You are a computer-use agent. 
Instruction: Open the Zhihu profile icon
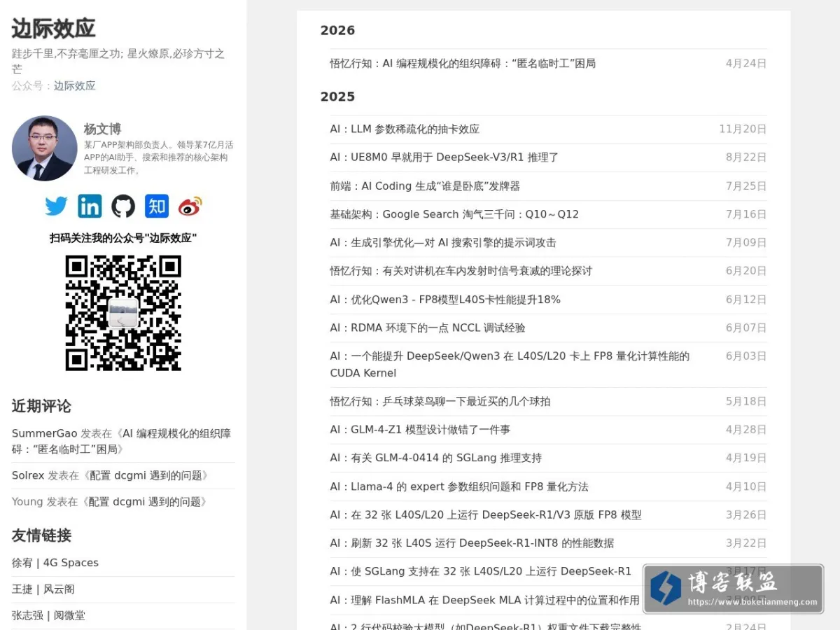pyautogui.click(x=157, y=206)
